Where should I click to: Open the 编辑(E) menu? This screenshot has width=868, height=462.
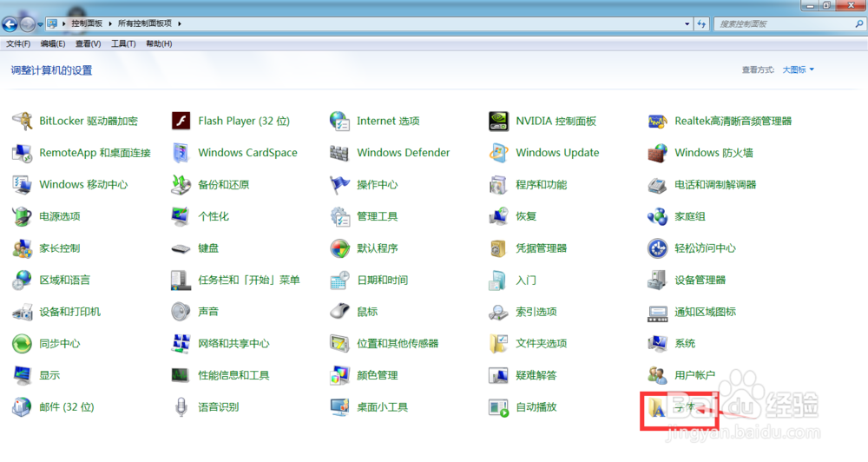point(53,43)
